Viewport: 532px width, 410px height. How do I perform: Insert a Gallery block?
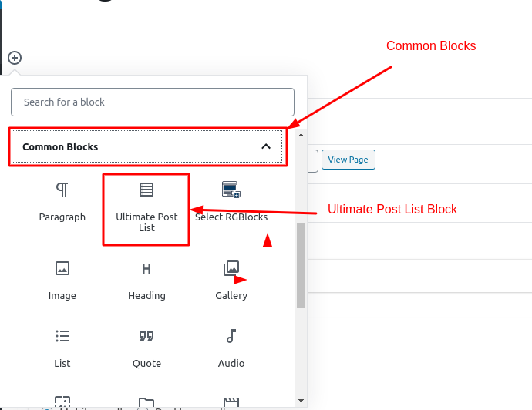231,280
